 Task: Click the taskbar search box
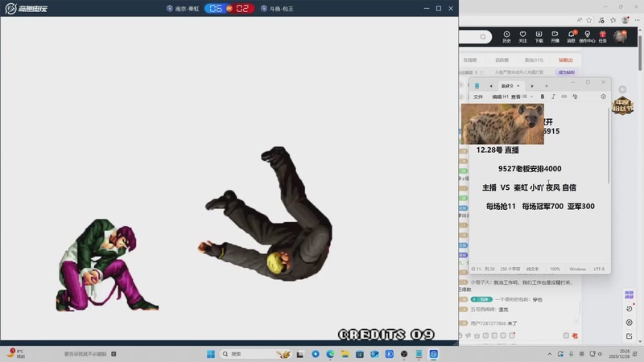click(254, 354)
